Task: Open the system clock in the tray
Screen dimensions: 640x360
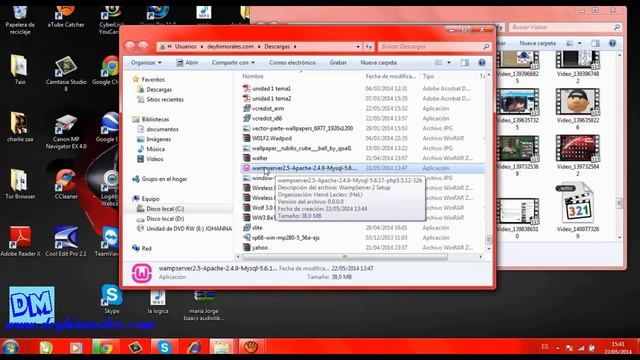Action: (x=618, y=347)
